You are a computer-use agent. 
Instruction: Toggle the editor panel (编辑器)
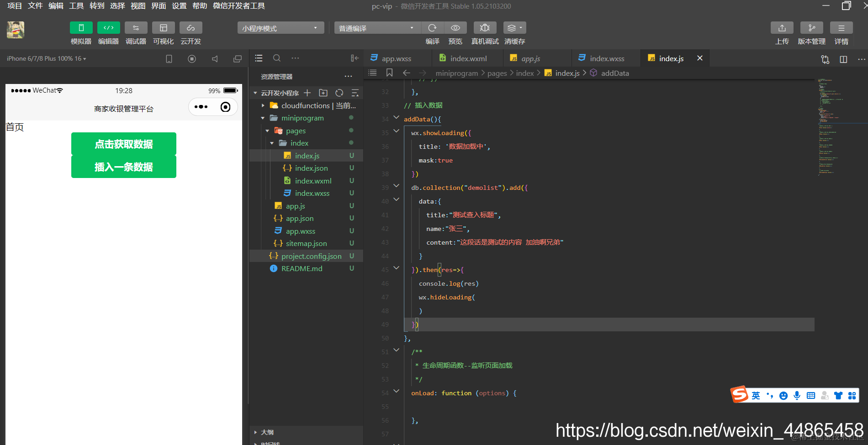(x=108, y=28)
